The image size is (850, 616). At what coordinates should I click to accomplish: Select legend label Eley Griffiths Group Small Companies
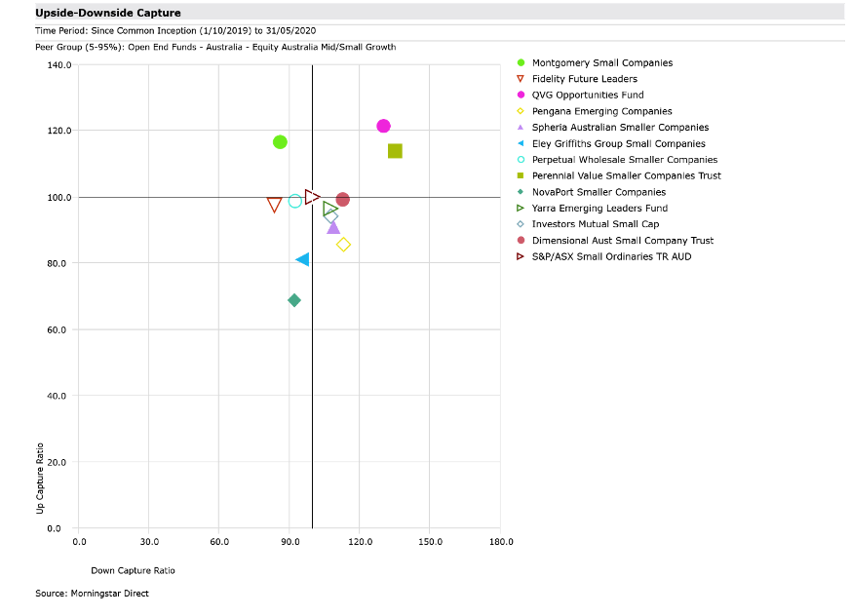point(619,143)
